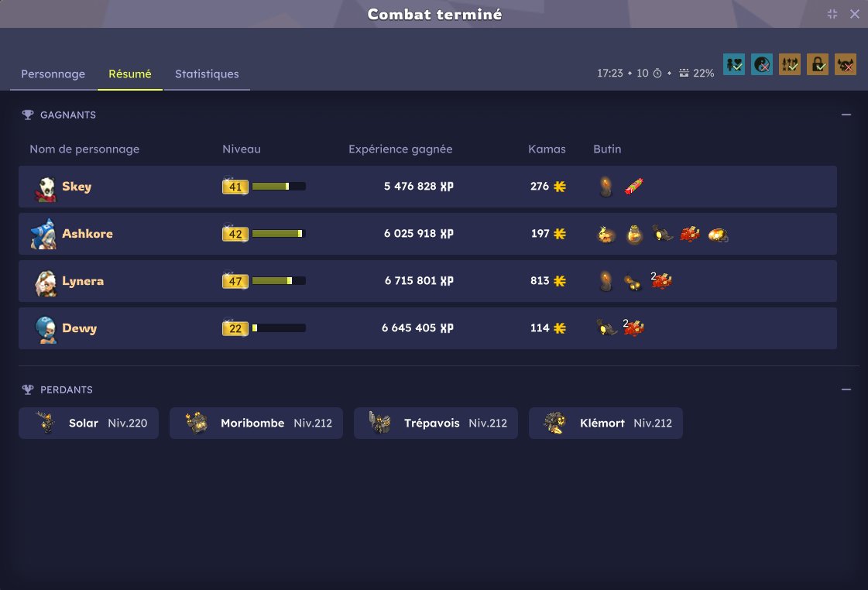The width and height of the screenshot is (868, 590).
Task: Click Lynera's candle loot item
Action: [x=606, y=281]
